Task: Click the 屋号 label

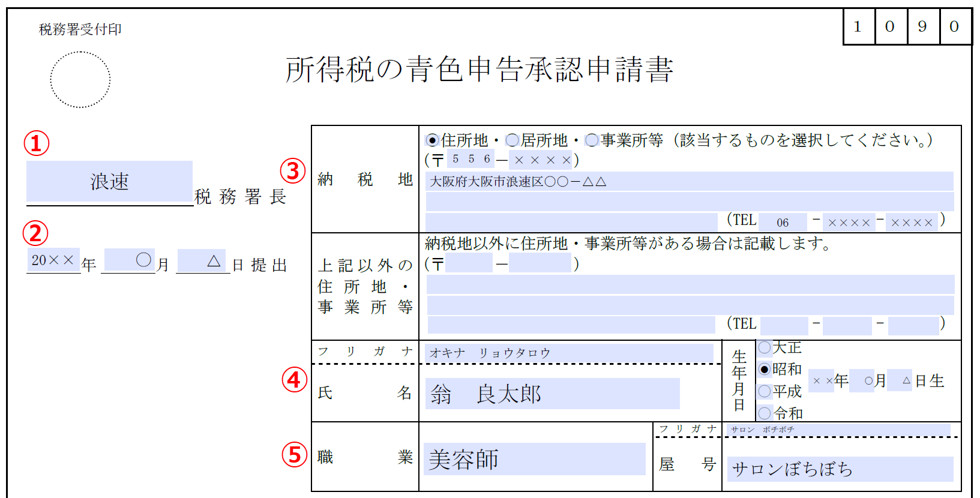Action: (687, 464)
